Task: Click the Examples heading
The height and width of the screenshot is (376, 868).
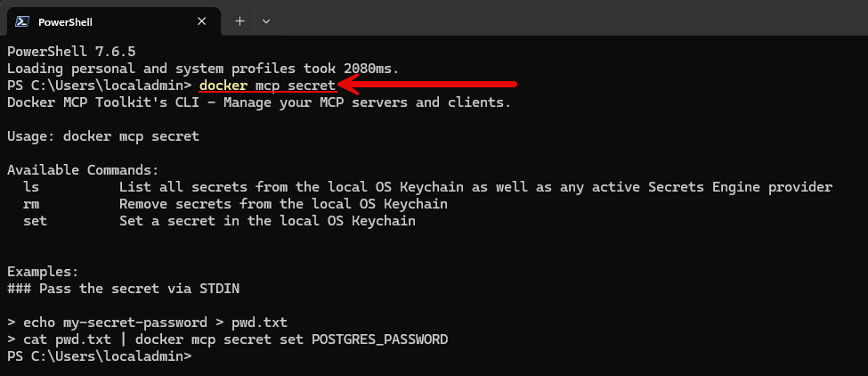Action: point(44,272)
